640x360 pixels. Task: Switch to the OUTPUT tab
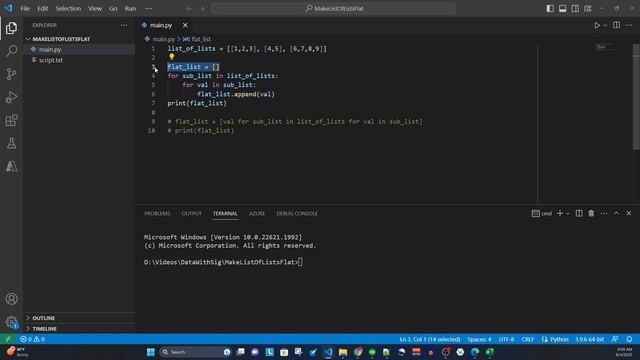pyautogui.click(x=191, y=213)
